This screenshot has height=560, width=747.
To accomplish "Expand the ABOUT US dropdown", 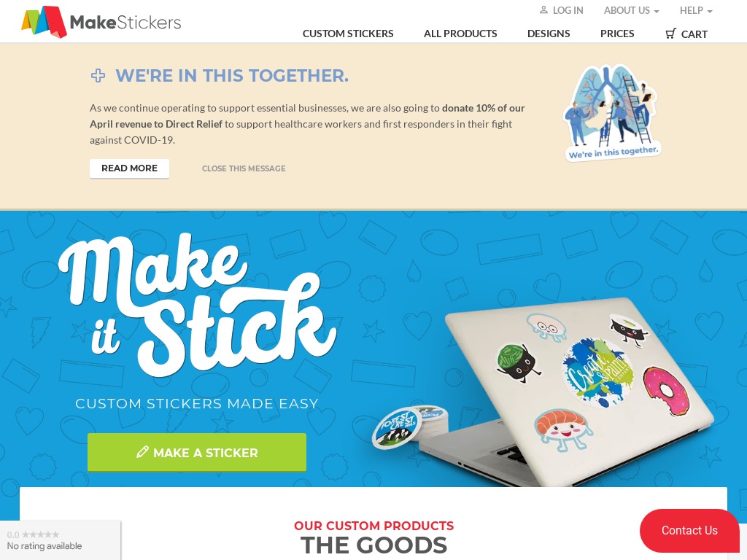I will [631, 10].
